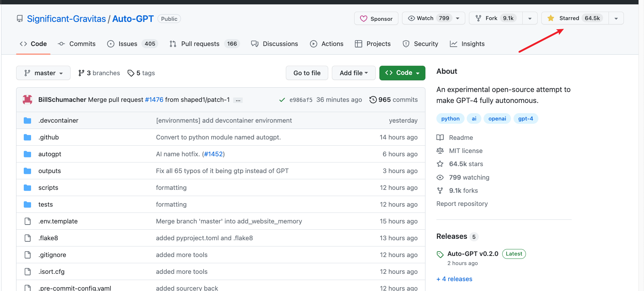Click the ai topic tag
Viewport: 644px width, 291px height.
(x=474, y=119)
